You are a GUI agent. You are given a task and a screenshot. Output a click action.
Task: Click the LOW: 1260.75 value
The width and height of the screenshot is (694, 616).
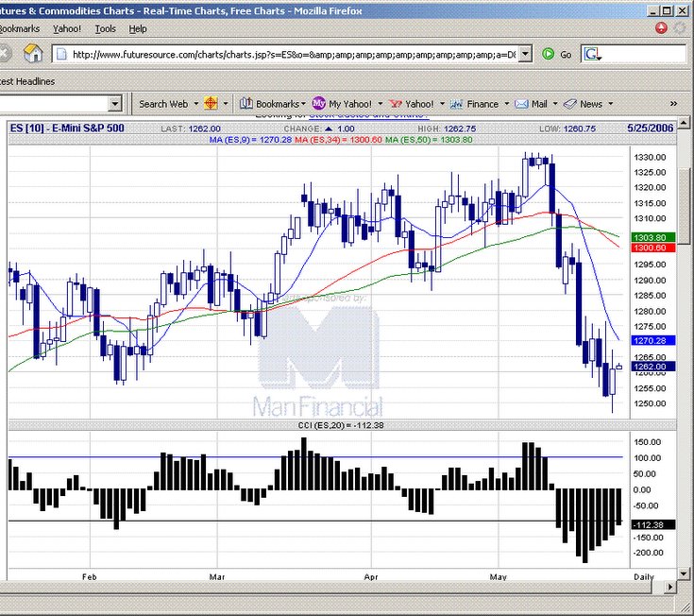pyautogui.click(x=567, y=128)
